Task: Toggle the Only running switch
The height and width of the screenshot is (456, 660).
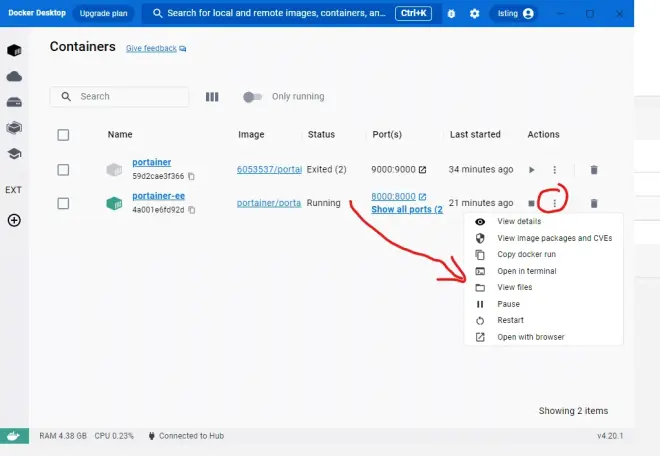Action: 252,97
